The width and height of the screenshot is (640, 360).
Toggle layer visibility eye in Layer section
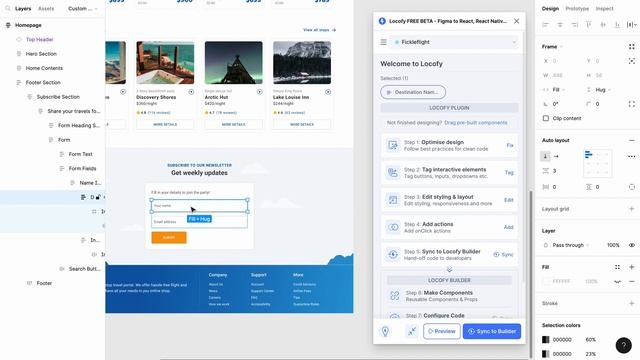(x=631, y=245)
